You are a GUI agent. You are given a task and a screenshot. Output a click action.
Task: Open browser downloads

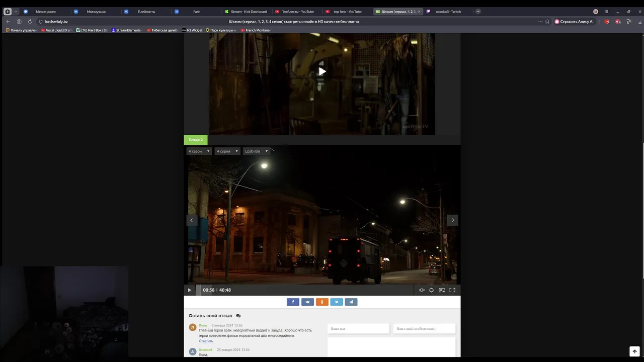(x=639, y=22)
